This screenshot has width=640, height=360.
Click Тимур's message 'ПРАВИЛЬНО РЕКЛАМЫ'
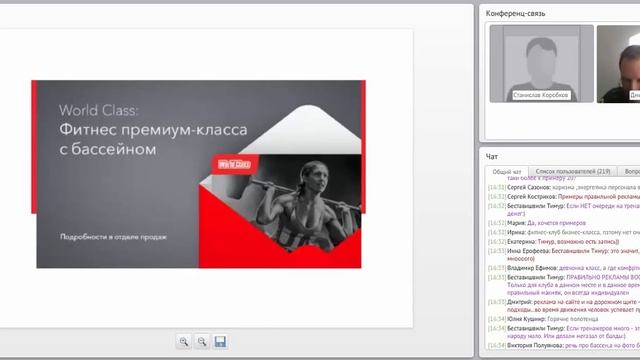click(564, 285)
